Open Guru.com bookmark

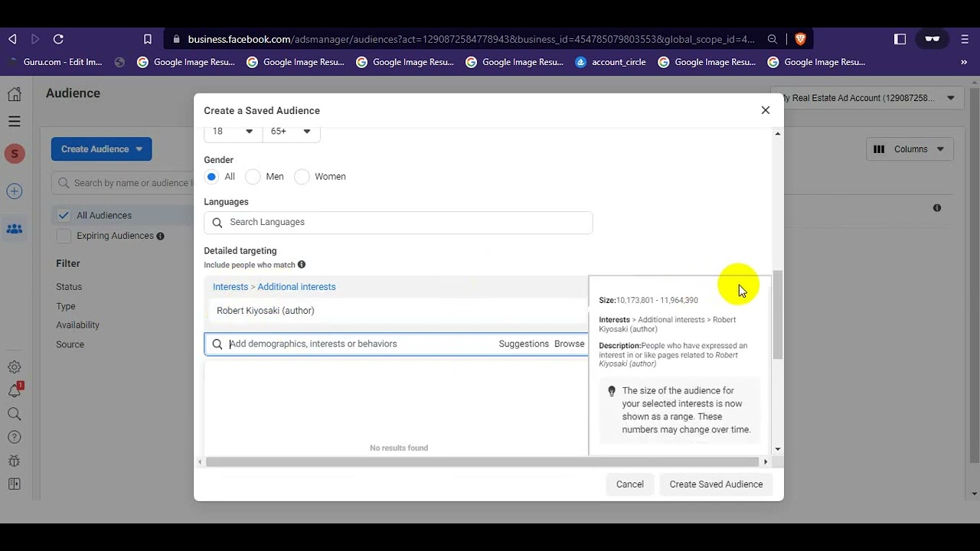(54, 62)
